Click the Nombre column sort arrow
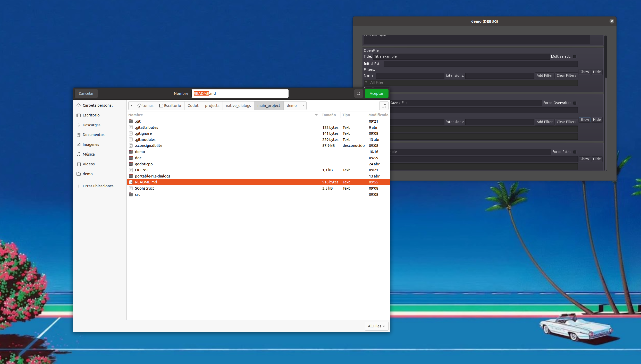 click(x=316, y=115)
